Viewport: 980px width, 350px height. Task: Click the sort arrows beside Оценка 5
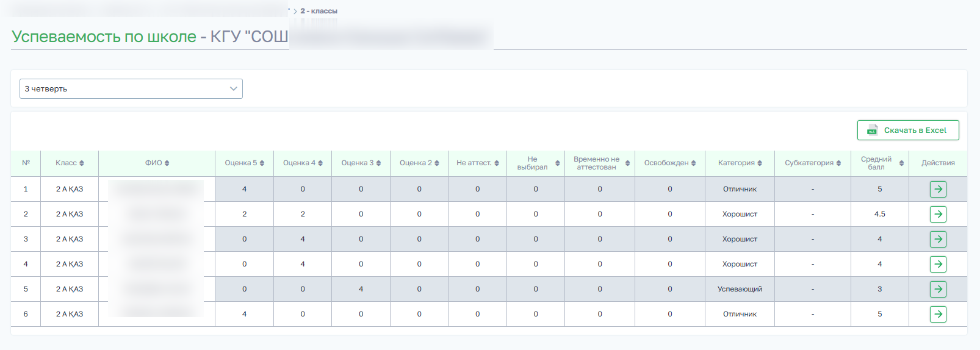[x=262, y=163]
